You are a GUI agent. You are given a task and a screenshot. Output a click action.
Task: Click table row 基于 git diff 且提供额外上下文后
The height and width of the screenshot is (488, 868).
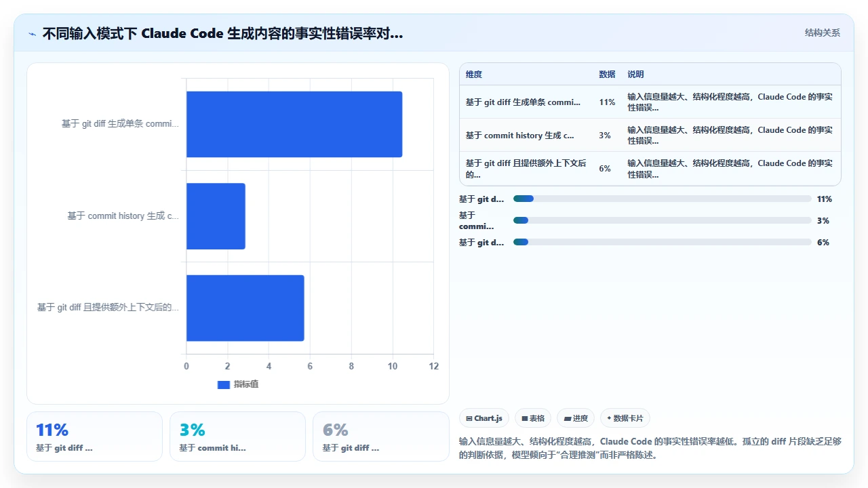650,168
